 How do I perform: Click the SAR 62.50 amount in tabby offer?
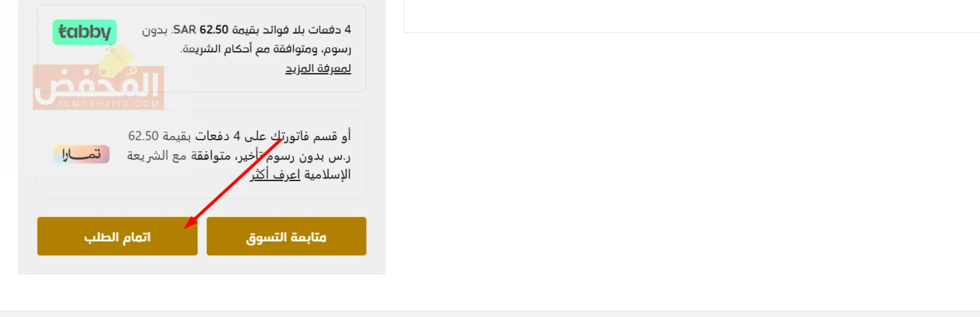[200, 30]
